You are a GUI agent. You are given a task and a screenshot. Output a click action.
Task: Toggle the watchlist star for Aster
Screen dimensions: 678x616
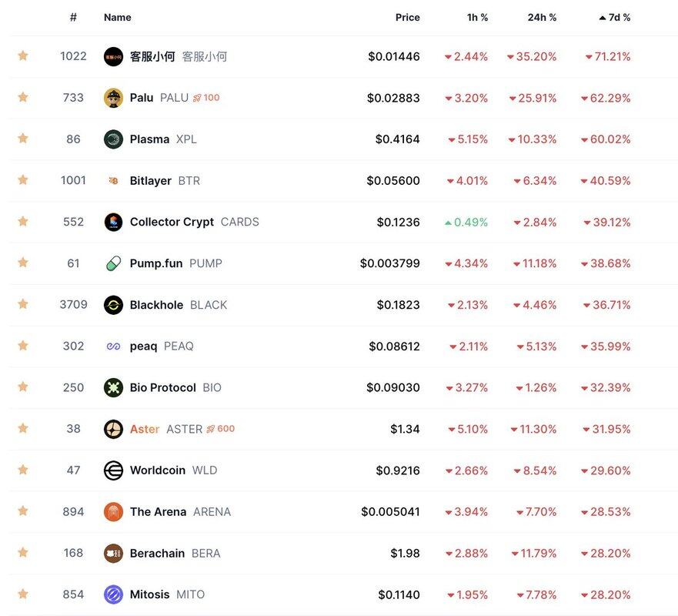point(23,428)
